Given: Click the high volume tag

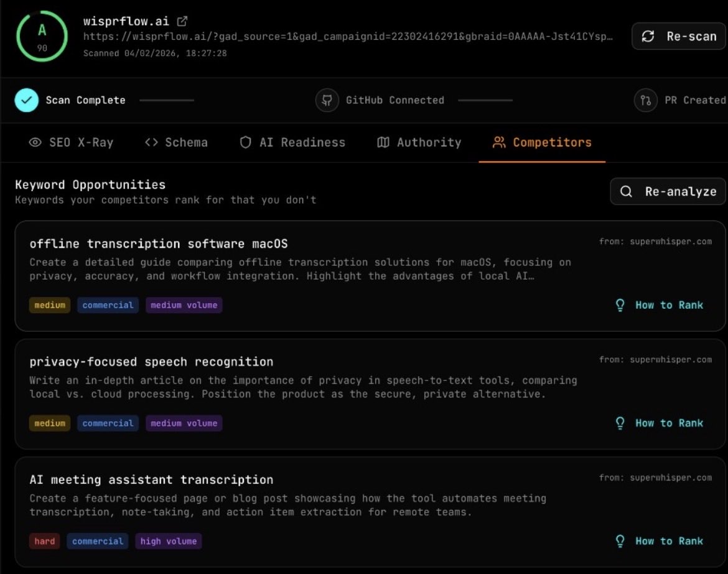Looking at the screenshot, I should point(169,541).
